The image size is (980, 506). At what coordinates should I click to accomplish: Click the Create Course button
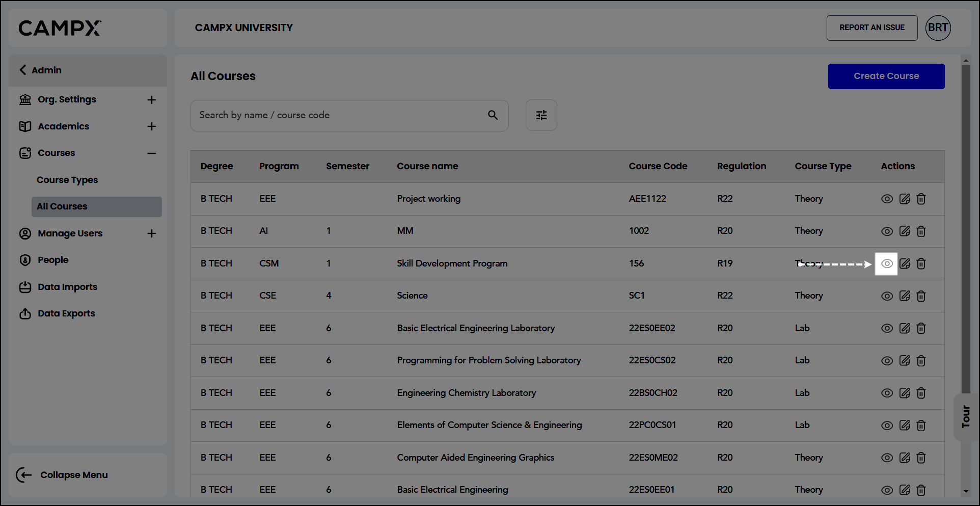point(886,76)
